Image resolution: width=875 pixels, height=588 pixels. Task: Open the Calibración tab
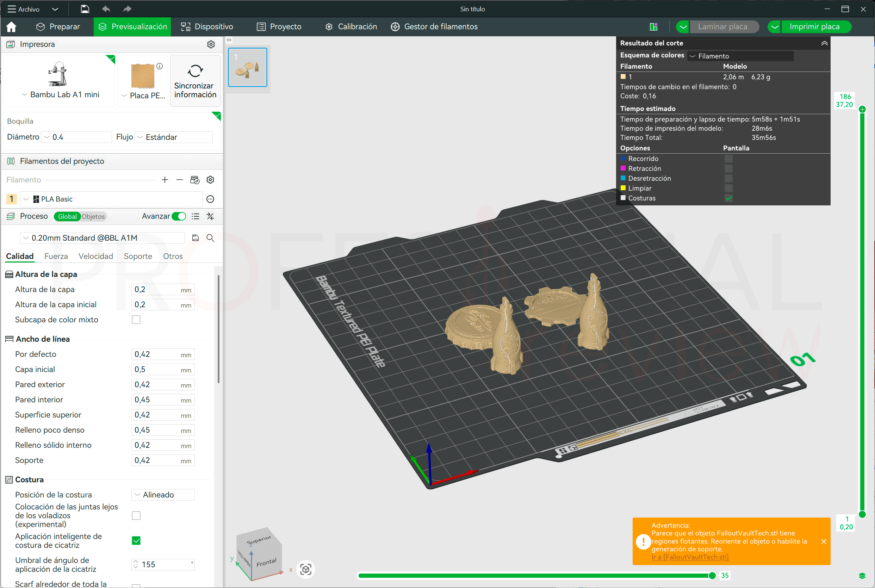pos(351,27)
